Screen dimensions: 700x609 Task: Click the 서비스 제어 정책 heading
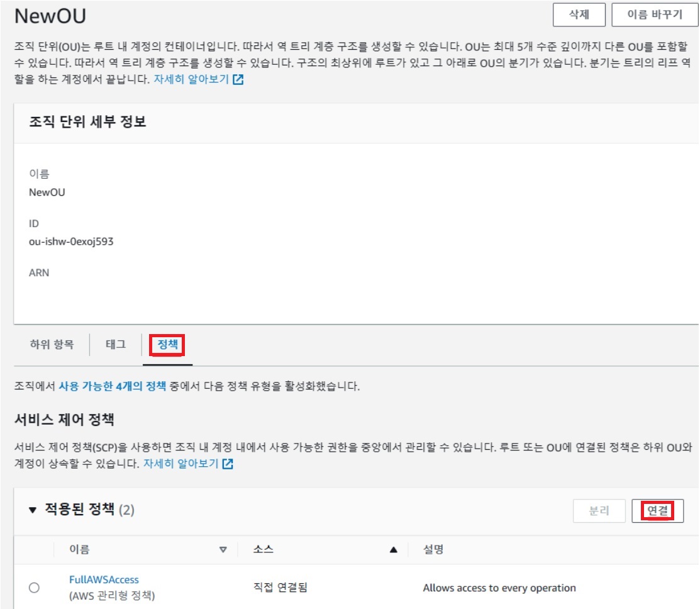point(64,419)
